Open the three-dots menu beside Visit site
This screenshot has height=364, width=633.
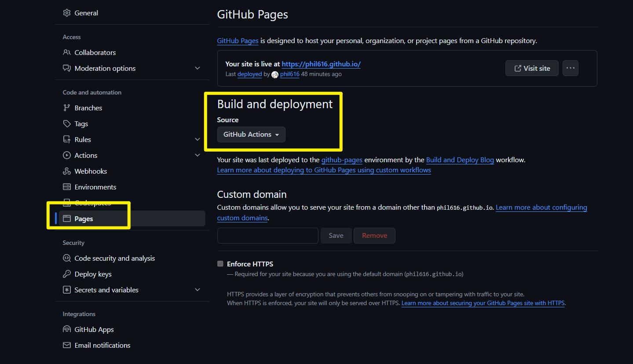tap(571, 68)
